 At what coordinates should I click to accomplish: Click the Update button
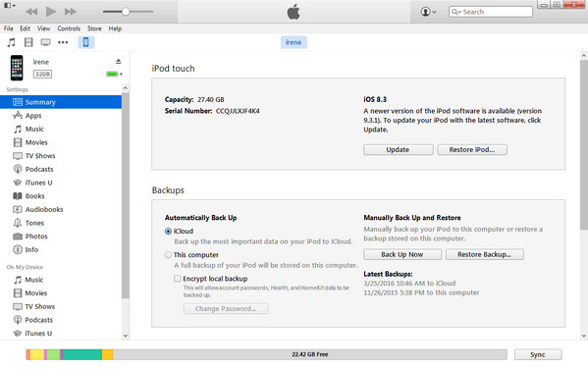tap(399, 149)
